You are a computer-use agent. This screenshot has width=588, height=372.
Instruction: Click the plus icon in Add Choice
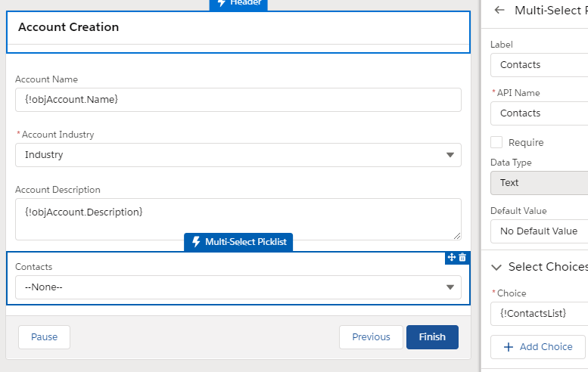508,347
